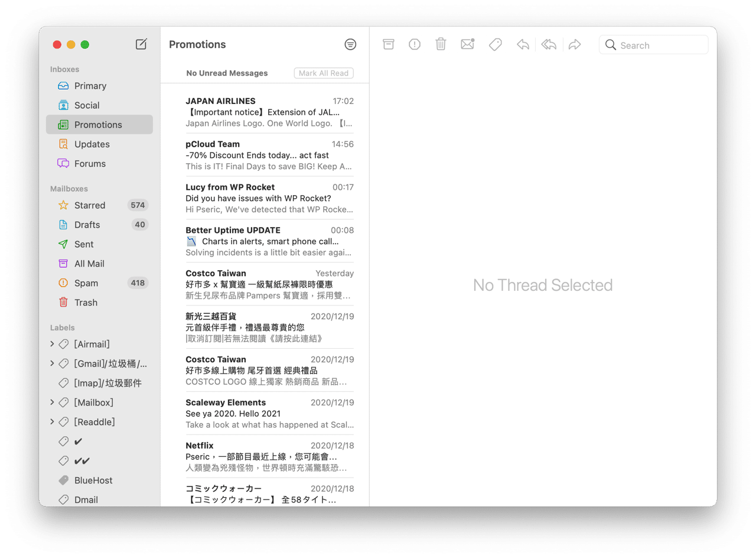Click the Mark All Read button
The image size is (756, 558).
coord(324,73)
